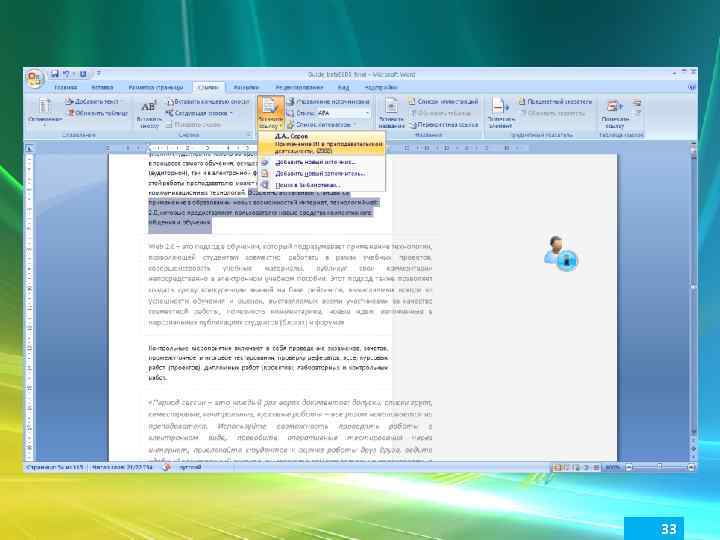Open the Добавить текст dropdown
The width and height of the screenshot is (720, 540).
click(94, 101)
